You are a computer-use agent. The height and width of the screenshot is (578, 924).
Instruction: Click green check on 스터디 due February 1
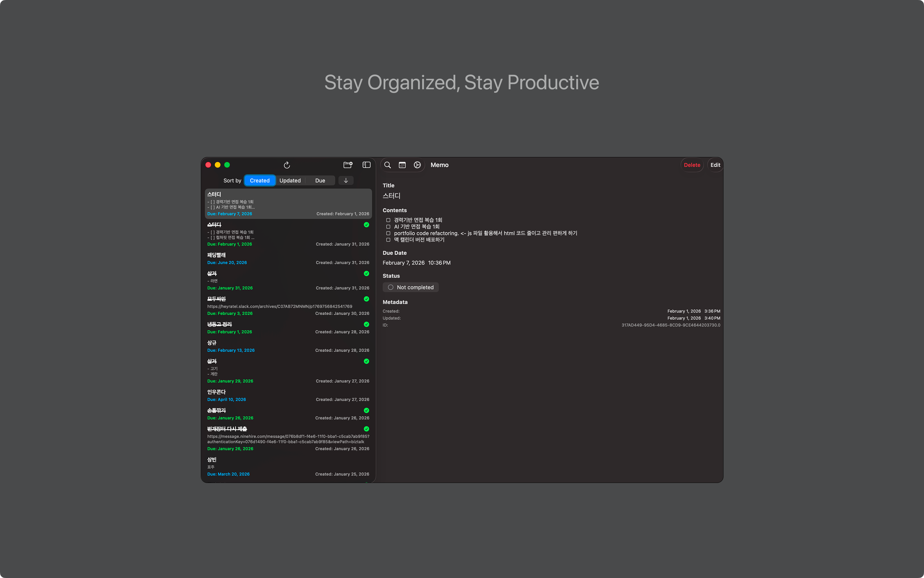(x=366, y=225)
